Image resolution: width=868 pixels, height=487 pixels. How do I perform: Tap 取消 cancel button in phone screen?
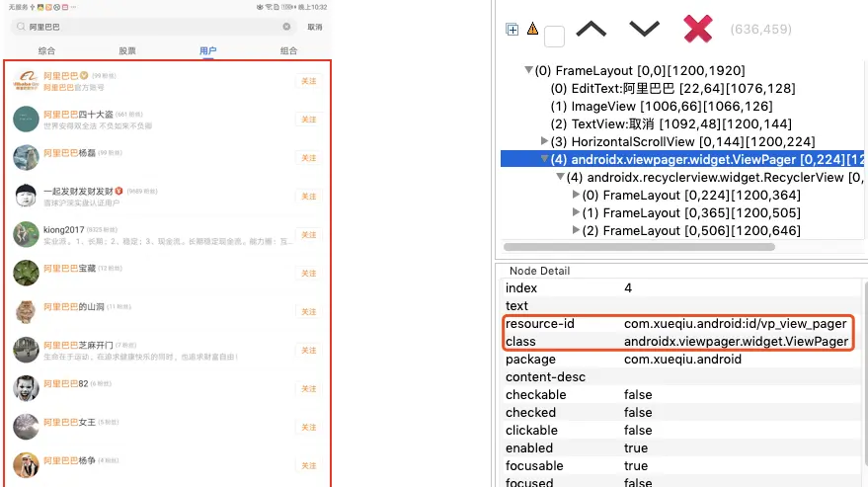pyautogui.click(x=314, y=27)
